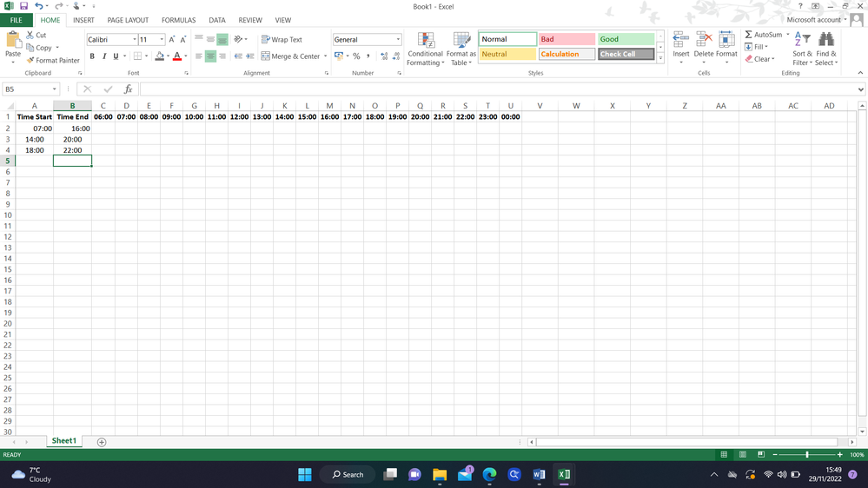Toggle align text right
868x488 pixels.
[222, 56]
